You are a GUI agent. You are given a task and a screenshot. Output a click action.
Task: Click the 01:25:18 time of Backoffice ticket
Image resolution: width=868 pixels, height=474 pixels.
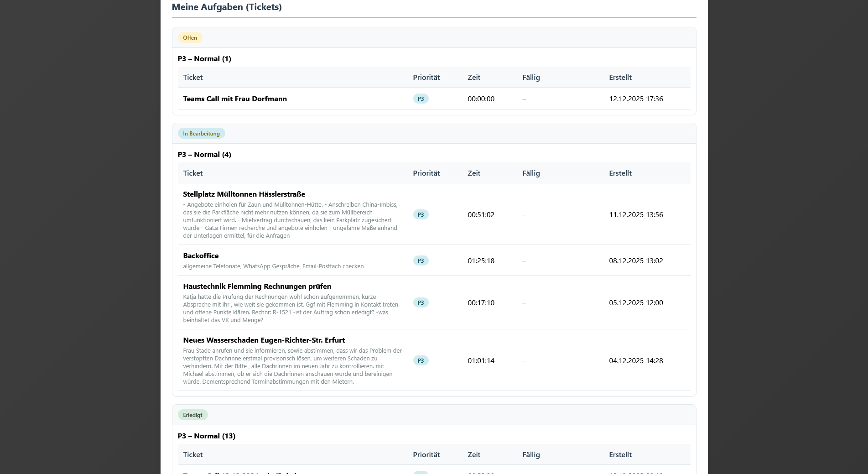[x=481, y=261]
